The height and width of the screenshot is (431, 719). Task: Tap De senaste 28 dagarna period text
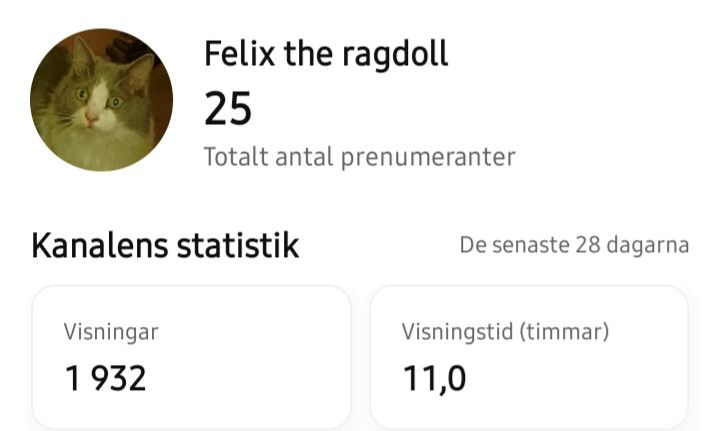point(574,245)
